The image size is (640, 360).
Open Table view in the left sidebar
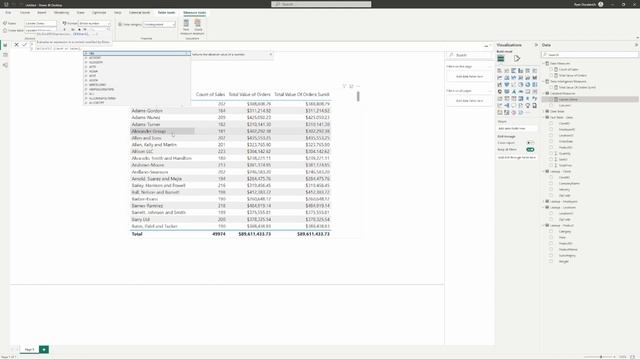[5, 55]
